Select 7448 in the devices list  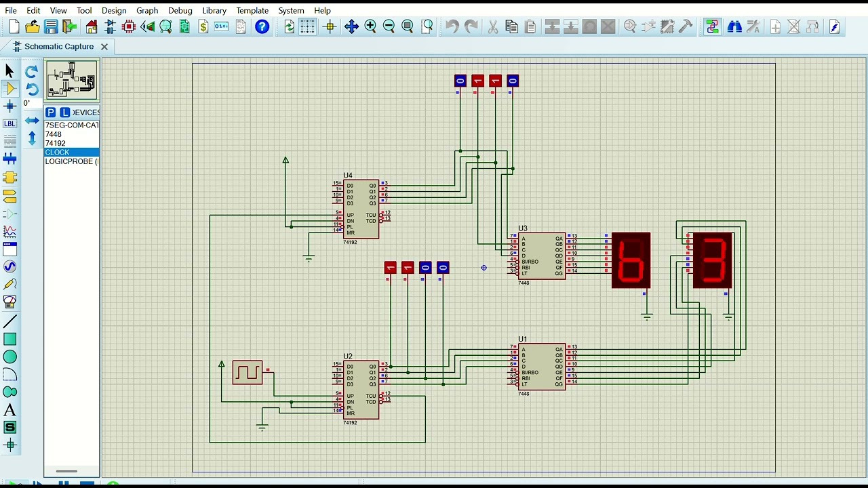point(72,134)
